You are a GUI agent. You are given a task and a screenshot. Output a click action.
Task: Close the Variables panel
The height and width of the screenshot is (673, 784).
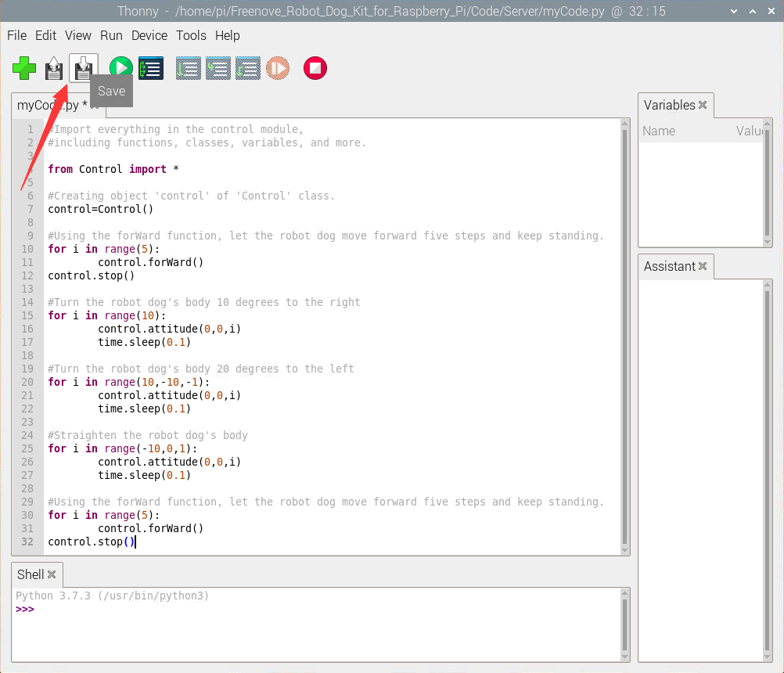coord(703,105)
